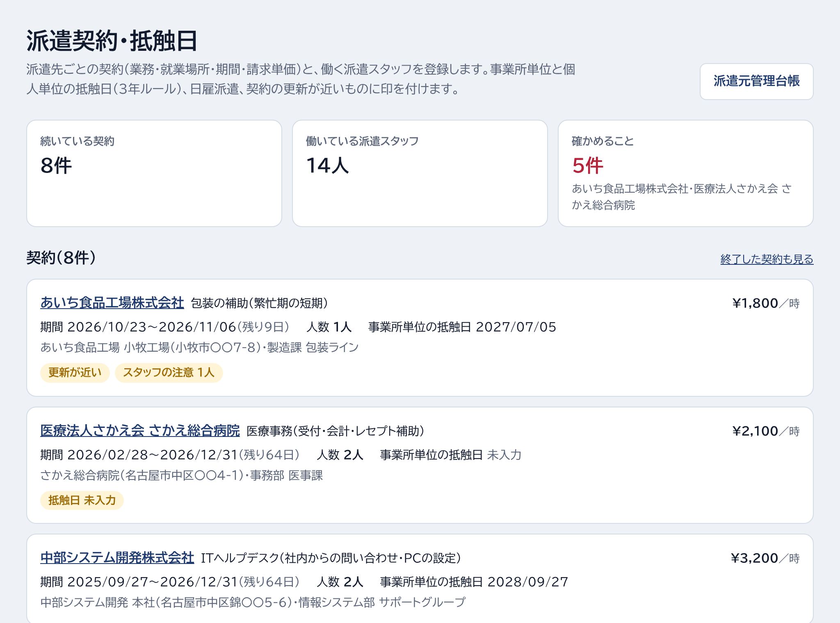
Task: Click 事業所単位の抵触日 2027/07/05 text
Action: click(462, 327)
